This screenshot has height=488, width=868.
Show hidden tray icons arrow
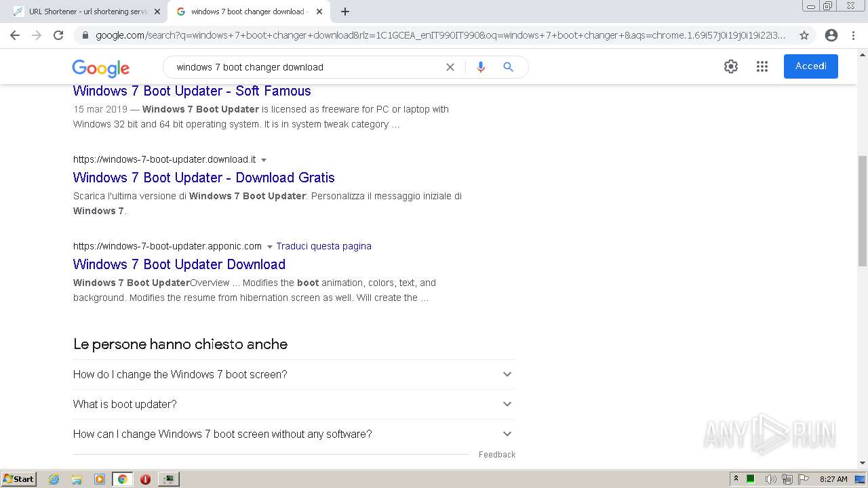736,479
